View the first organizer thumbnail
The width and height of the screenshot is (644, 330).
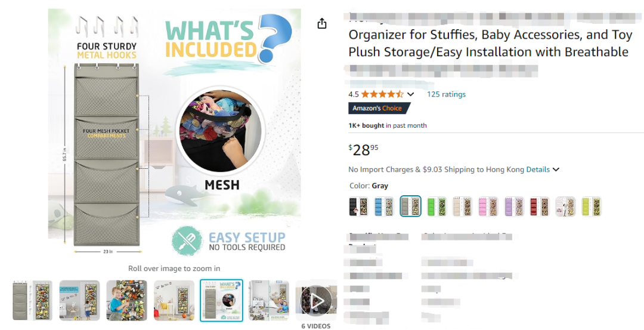(x=32, y=300)
